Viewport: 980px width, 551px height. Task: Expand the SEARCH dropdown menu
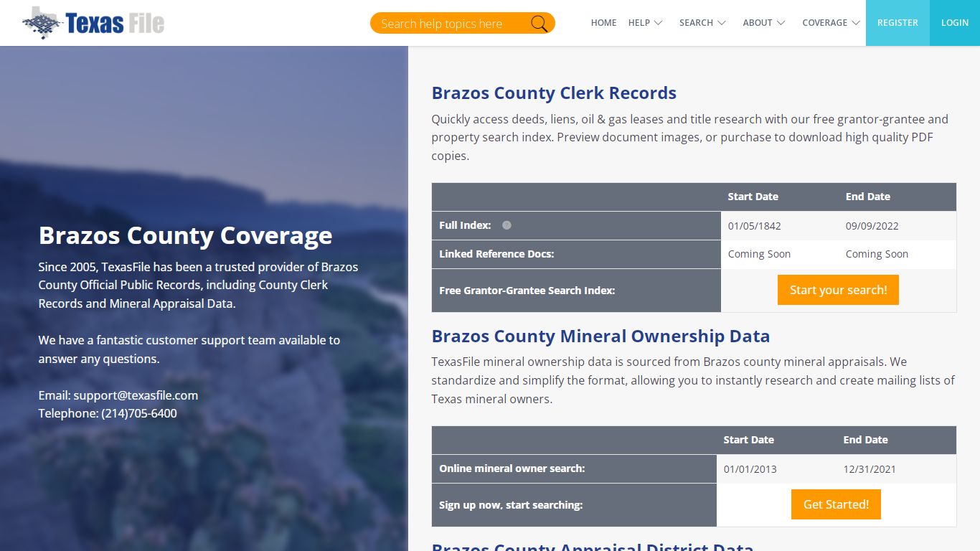pyautogui.click(x=702, y=23)
